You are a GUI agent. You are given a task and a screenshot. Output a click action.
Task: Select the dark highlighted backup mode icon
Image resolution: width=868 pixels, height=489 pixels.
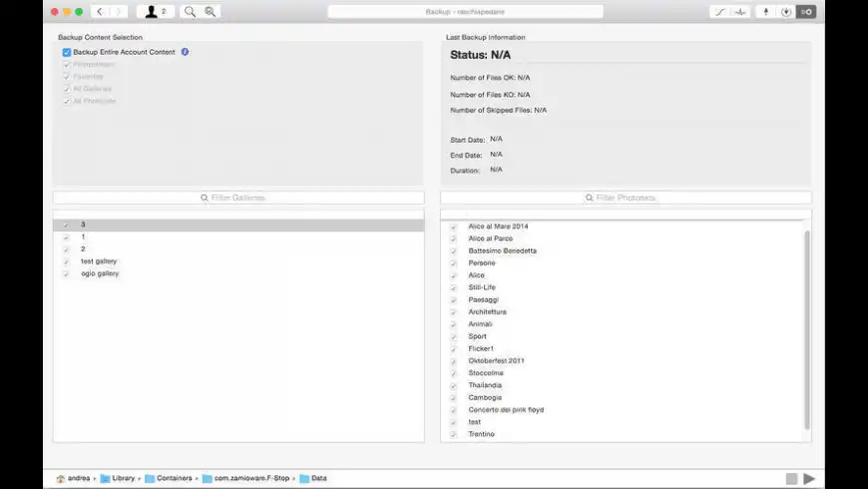[806, 12]
